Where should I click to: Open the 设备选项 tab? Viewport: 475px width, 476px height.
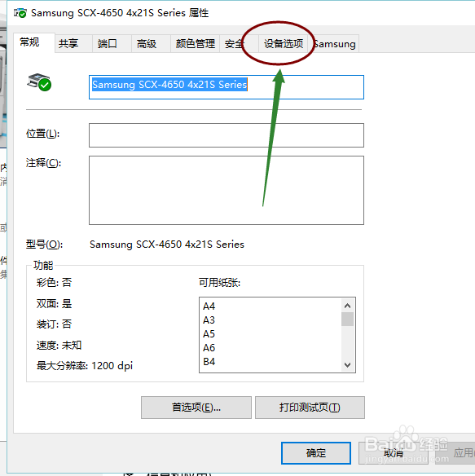[x=284, y=44]
